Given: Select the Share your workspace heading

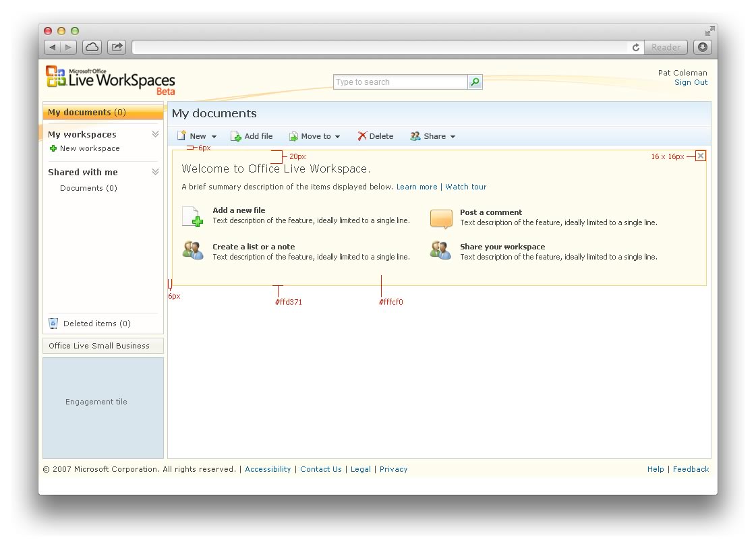Looking at the screenshot, I should click(502, 247).
